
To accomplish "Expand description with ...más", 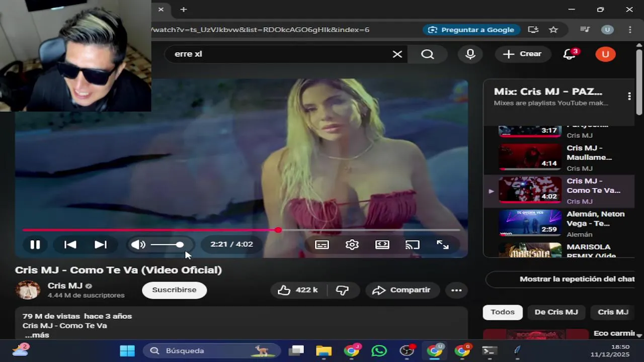I will [x=37, y=335].
